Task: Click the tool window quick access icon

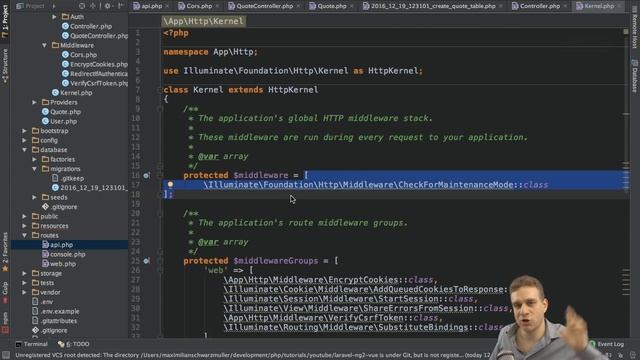Action: coord(6,355)
